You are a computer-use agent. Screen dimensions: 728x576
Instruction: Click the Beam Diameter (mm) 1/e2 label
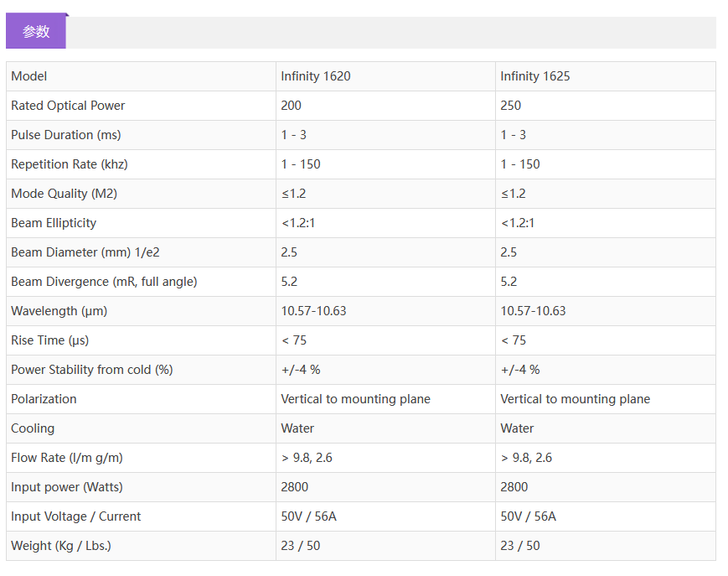point(85,252)
